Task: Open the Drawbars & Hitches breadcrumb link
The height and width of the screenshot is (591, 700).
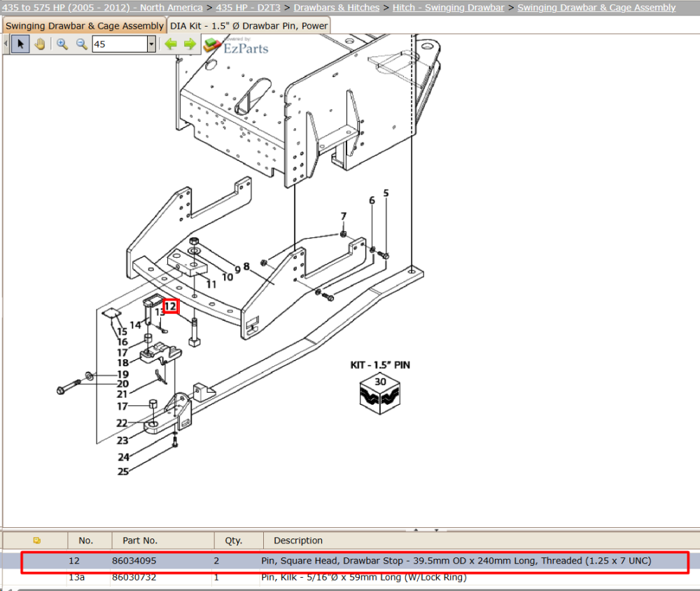Action: tap(337, 7)
